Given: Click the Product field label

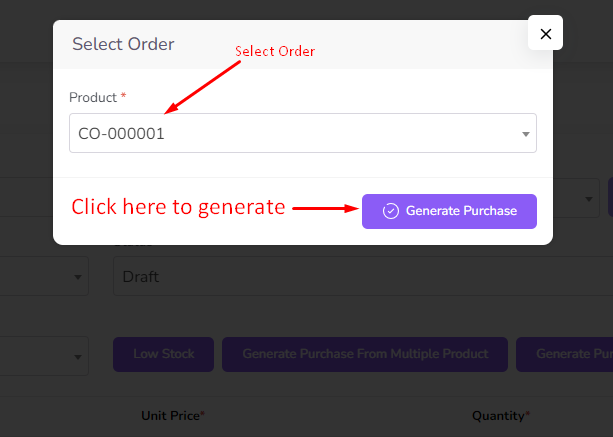Looking at the screenshot, I should coord(93,97).
